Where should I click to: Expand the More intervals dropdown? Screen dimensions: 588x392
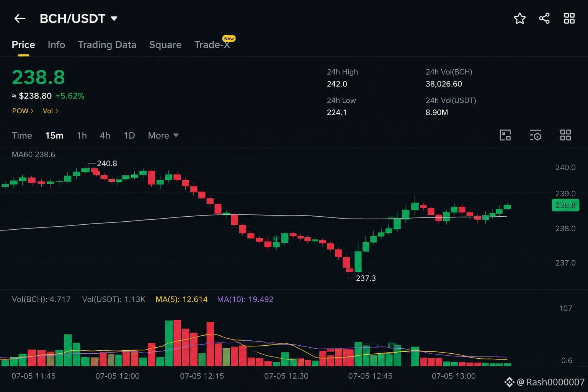click(x=163, y=136)
